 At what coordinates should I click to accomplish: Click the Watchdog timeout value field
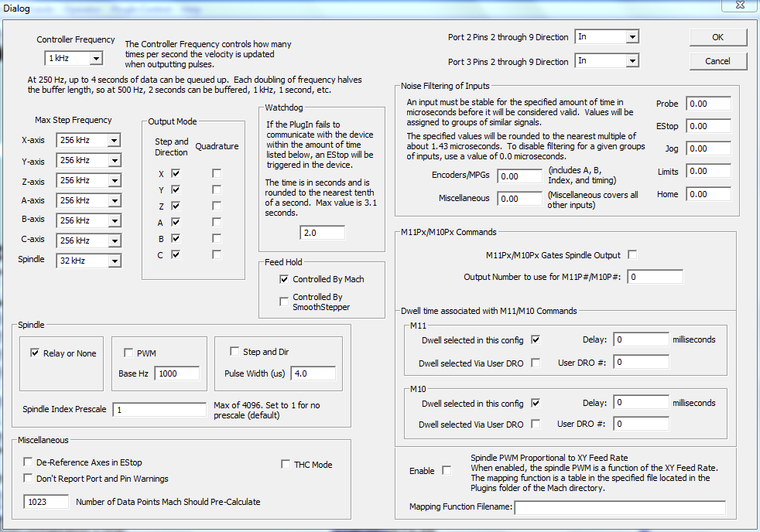(322, 233)
